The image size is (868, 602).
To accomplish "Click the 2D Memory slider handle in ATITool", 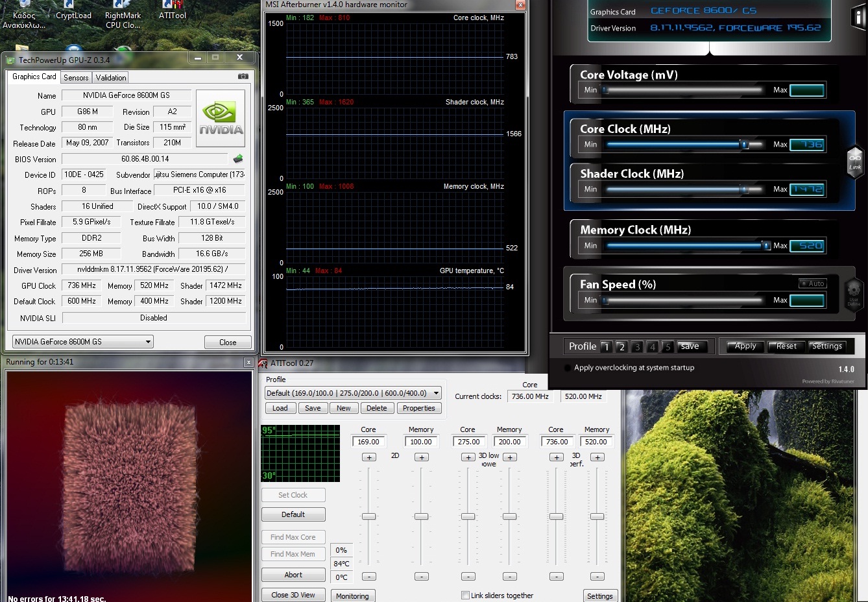I will click(x=422, y=516).
